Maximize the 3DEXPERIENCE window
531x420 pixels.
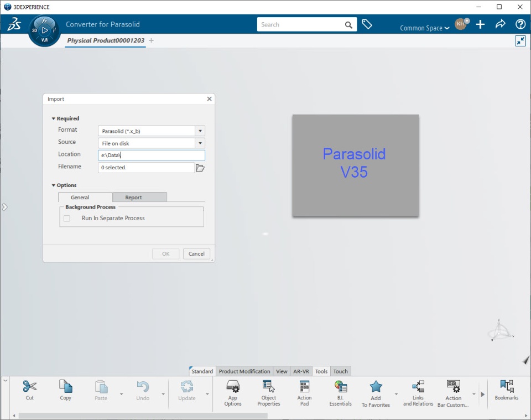pyautogui.click(x=499, y=7)
